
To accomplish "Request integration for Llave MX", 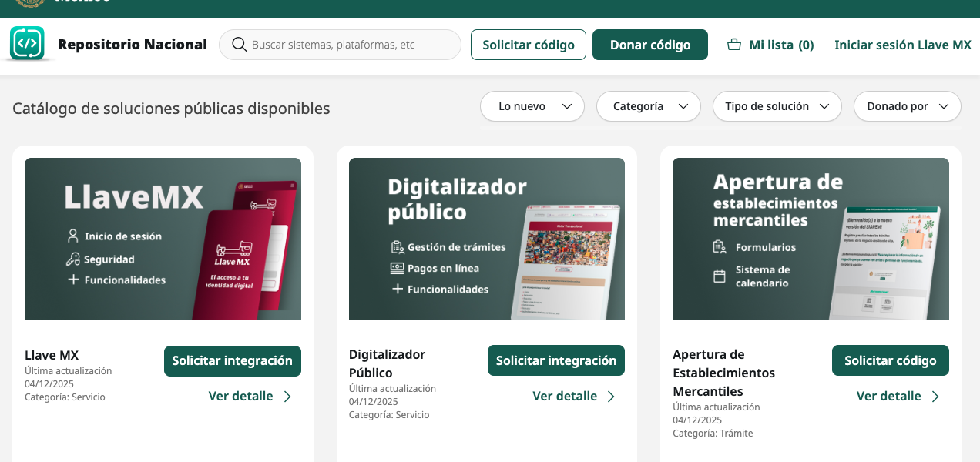I will click(x=232, y=360).
